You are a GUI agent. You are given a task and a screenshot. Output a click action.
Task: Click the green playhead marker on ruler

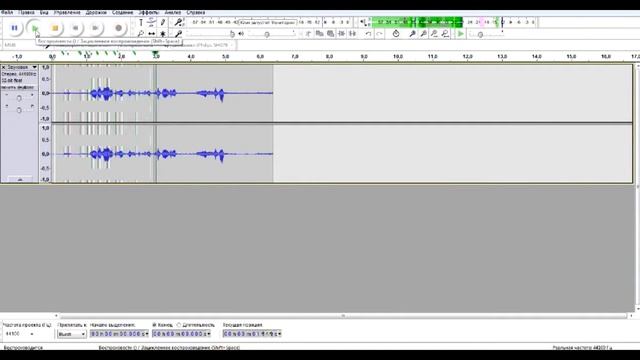(156, 53)
